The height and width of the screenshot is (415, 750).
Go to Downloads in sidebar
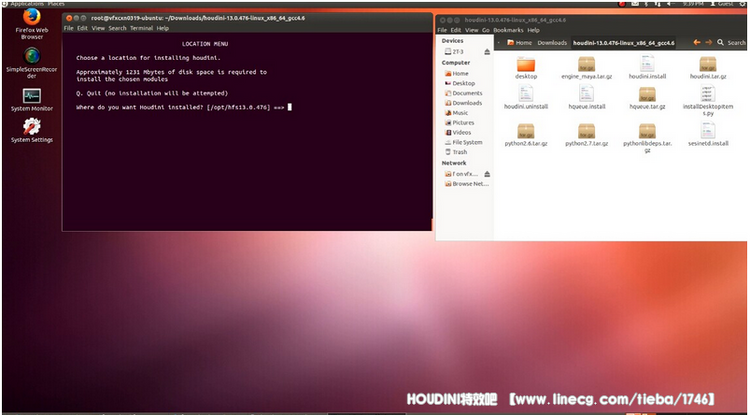coord(463,103)
